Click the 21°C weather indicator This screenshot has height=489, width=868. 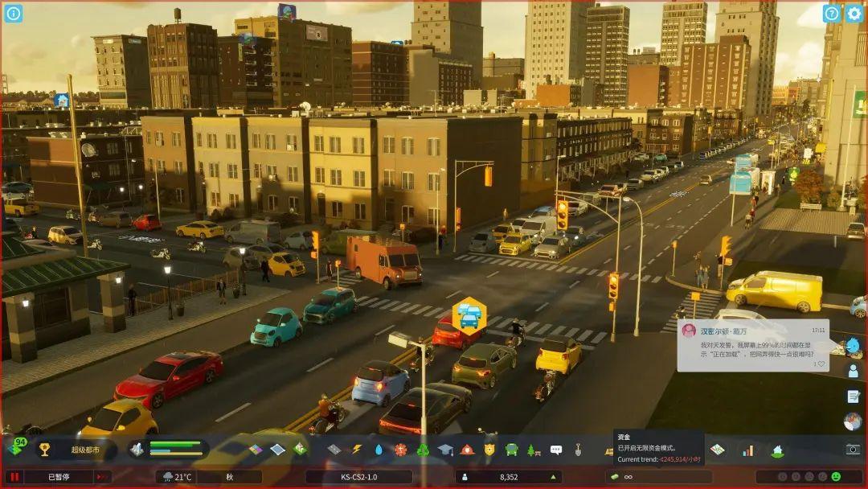[177, 477]
